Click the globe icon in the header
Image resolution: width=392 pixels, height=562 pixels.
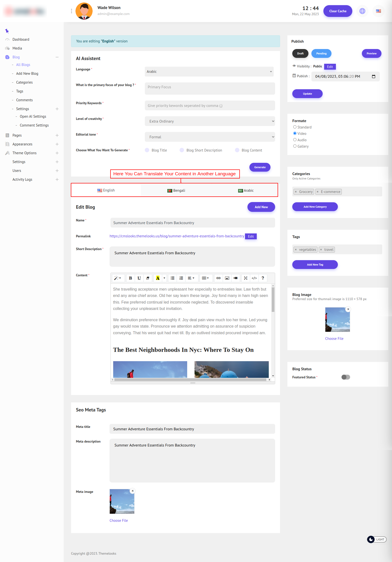362,11
